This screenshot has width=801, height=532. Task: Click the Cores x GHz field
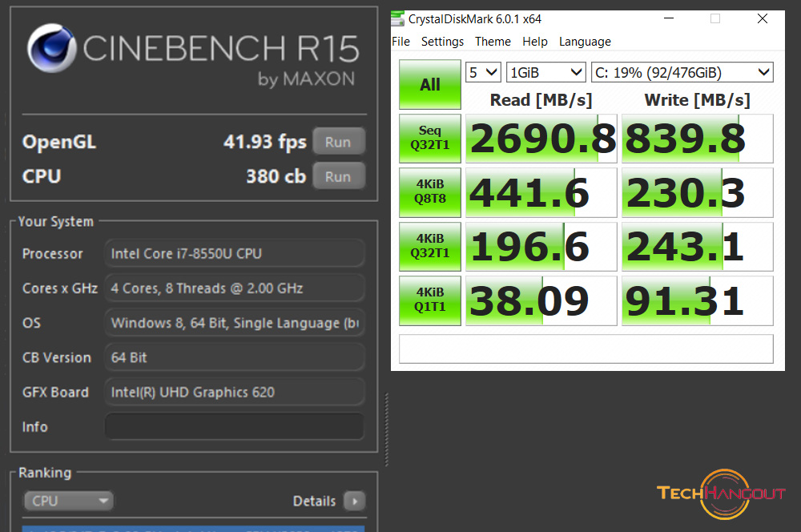[x=235, y=288]
